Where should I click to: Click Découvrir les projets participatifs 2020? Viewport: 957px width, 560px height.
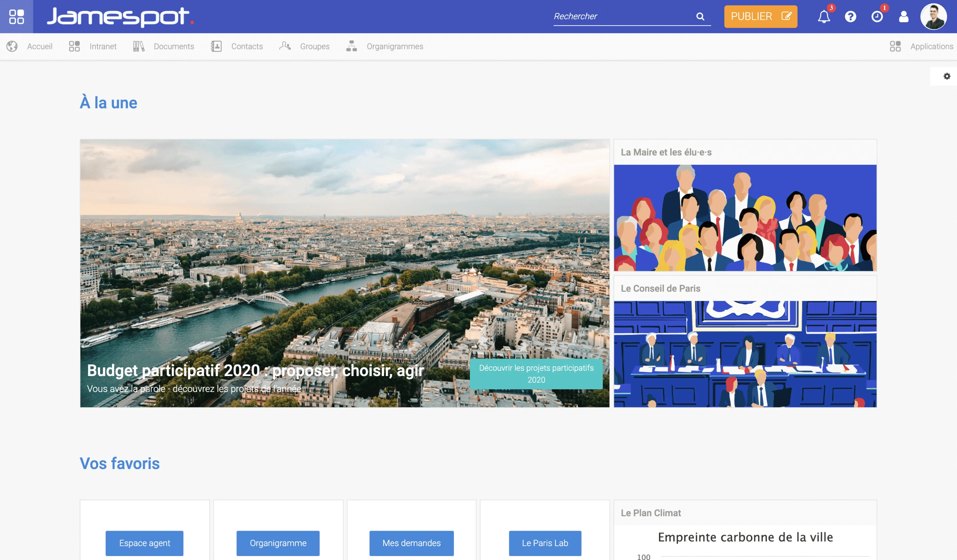coord(536,374)
